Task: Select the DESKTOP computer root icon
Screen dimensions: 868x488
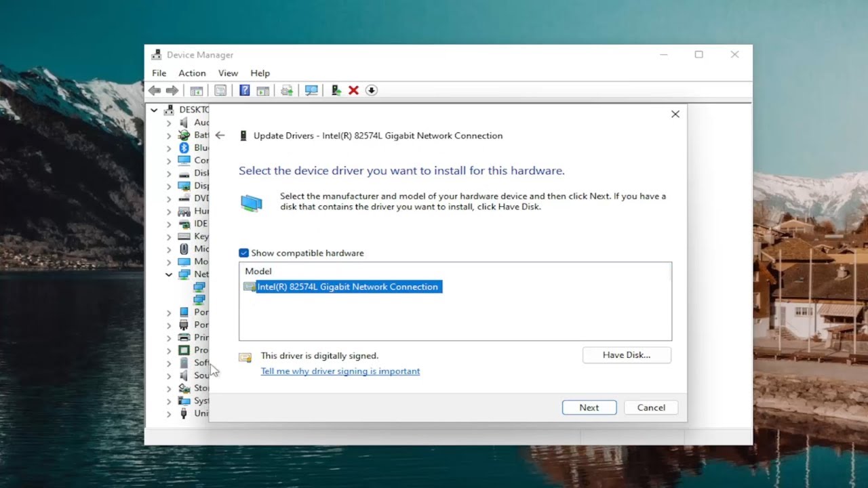Action: click(169, 109)
